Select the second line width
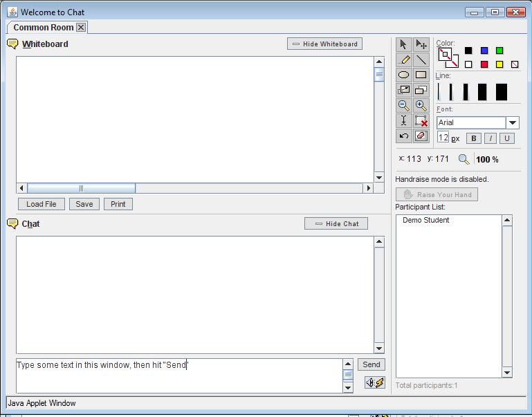532x417 pixels. (x=451, y=92)
